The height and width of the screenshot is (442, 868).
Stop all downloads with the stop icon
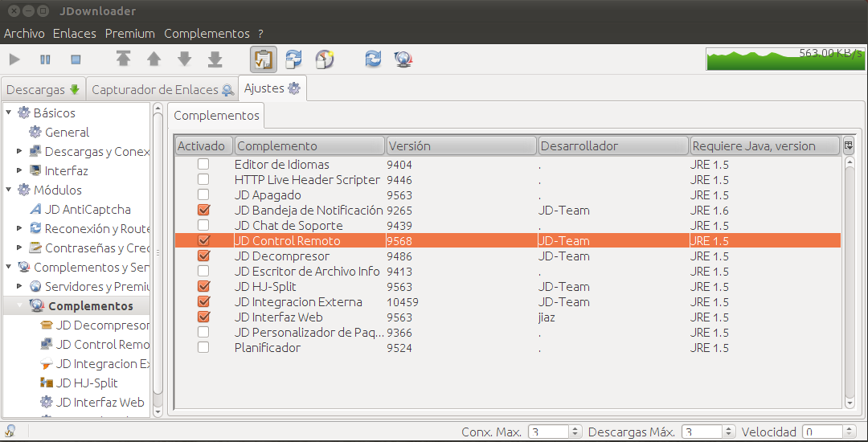[76, 59]
